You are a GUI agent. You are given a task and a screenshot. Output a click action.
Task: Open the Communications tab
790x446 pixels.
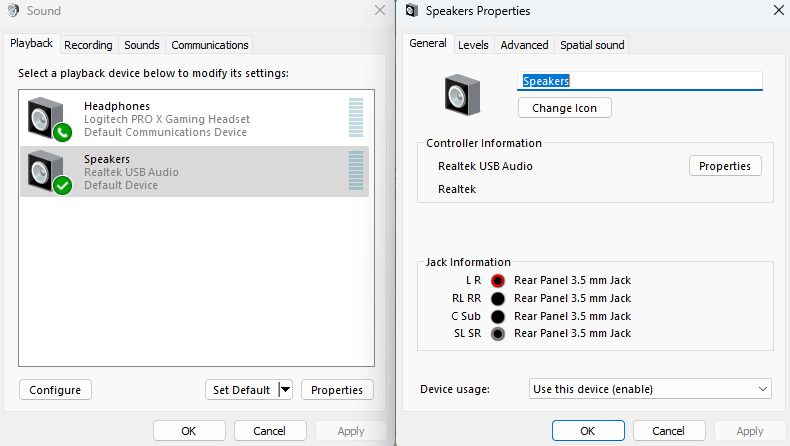click(210, 45)
